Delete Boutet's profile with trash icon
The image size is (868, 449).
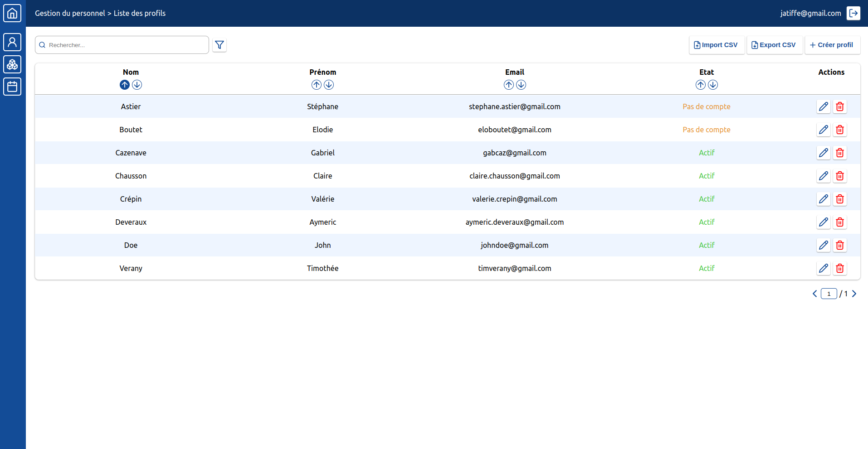tap(839, 130)
